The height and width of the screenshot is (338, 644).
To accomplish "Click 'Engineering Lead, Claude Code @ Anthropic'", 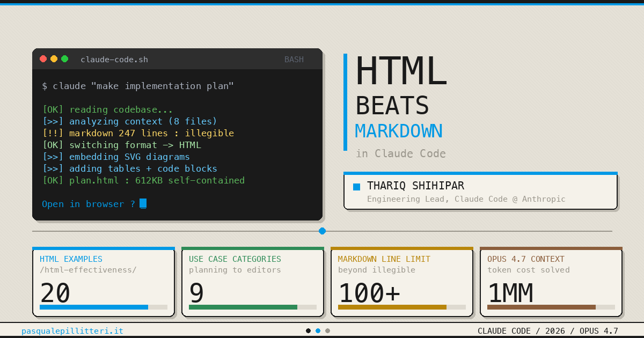I will pyautogui.click(x=466, y=199).
